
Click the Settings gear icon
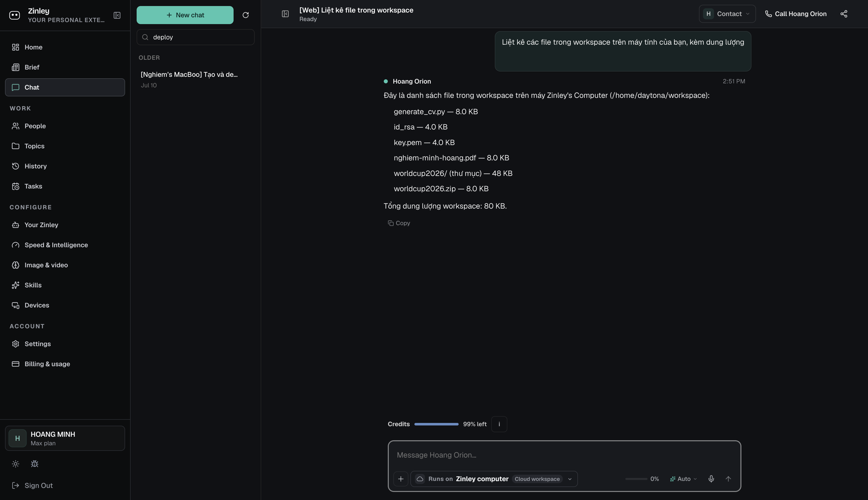pos(16,344)
